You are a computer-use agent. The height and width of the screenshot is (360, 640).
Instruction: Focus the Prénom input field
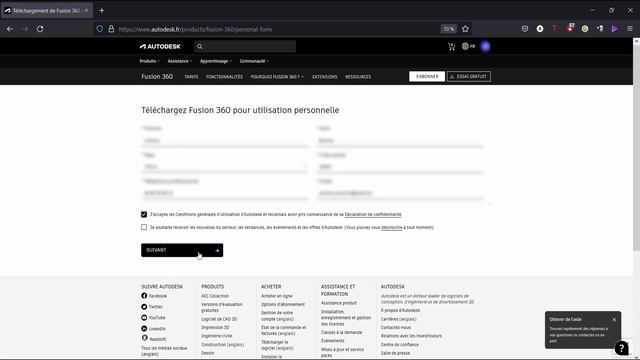click(224, 141)
